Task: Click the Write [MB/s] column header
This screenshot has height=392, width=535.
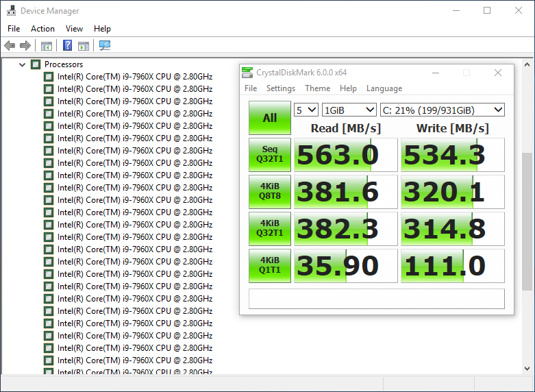Action: 452,128
